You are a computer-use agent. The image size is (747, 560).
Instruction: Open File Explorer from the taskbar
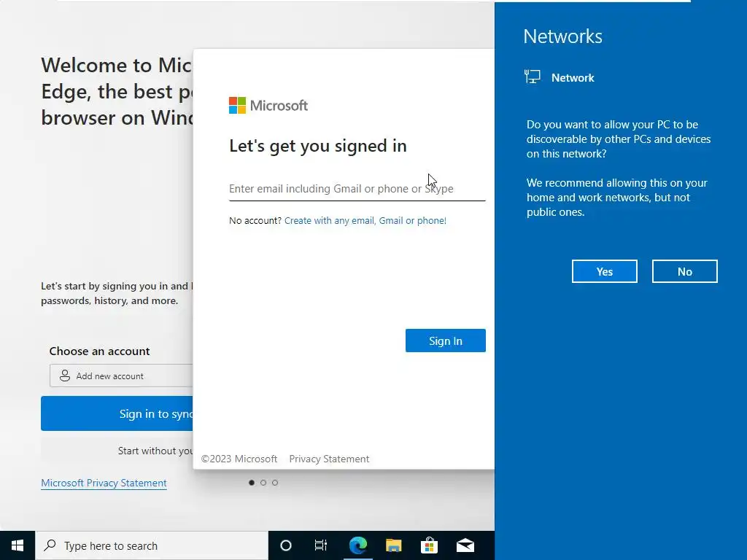click(393, 545)
